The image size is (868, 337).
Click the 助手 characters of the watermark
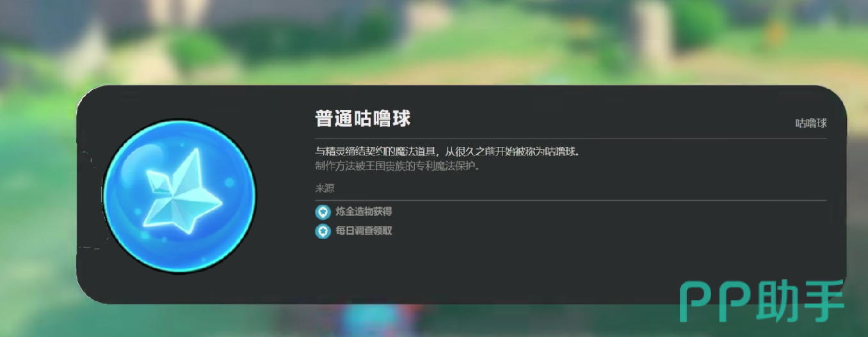coord(801,302)
